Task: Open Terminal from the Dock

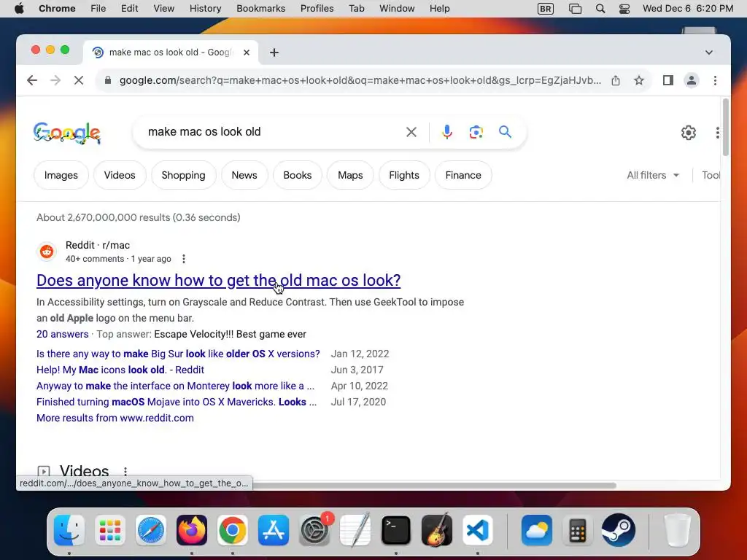Action: 396,530
